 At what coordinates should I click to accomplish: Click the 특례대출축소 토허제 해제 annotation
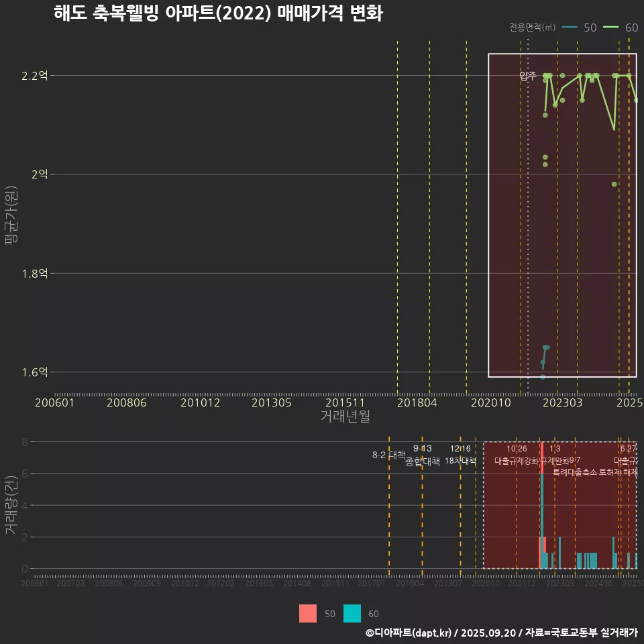[x=595, y=472]
